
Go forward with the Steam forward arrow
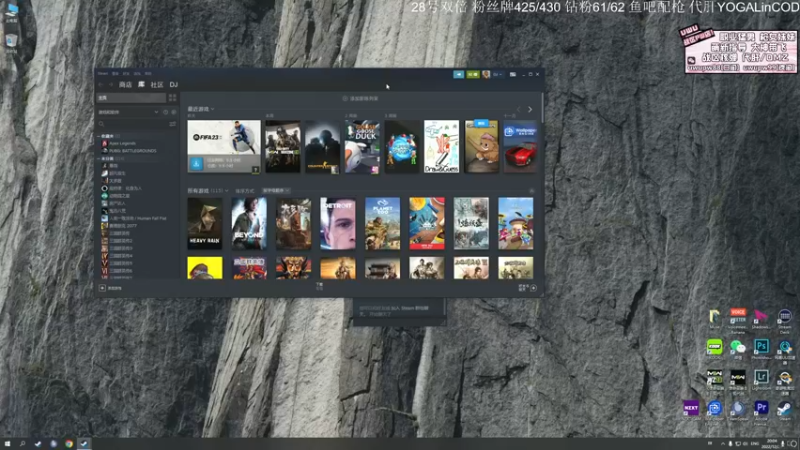point(111,85)
